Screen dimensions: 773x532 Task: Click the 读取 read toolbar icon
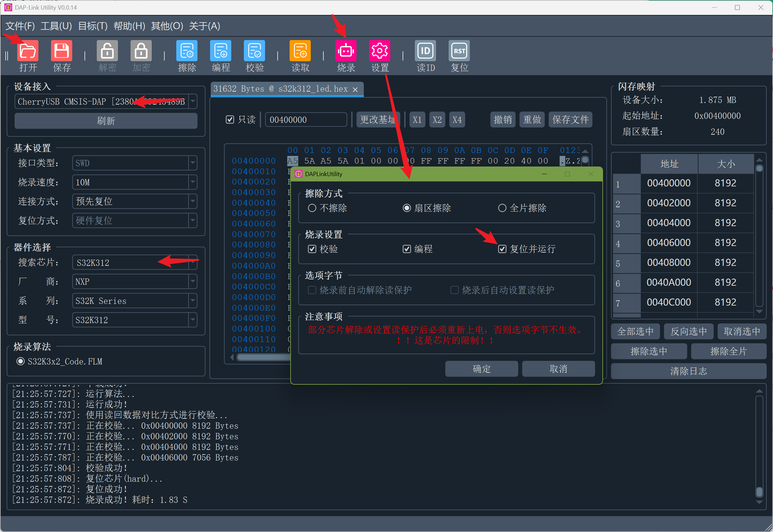pos(300,51)
